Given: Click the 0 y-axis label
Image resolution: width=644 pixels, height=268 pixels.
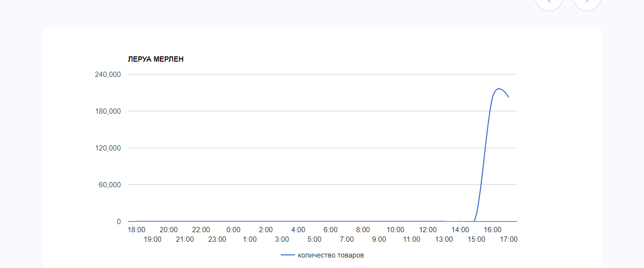Looking at the screenshot, I should (x=119, y=222).
